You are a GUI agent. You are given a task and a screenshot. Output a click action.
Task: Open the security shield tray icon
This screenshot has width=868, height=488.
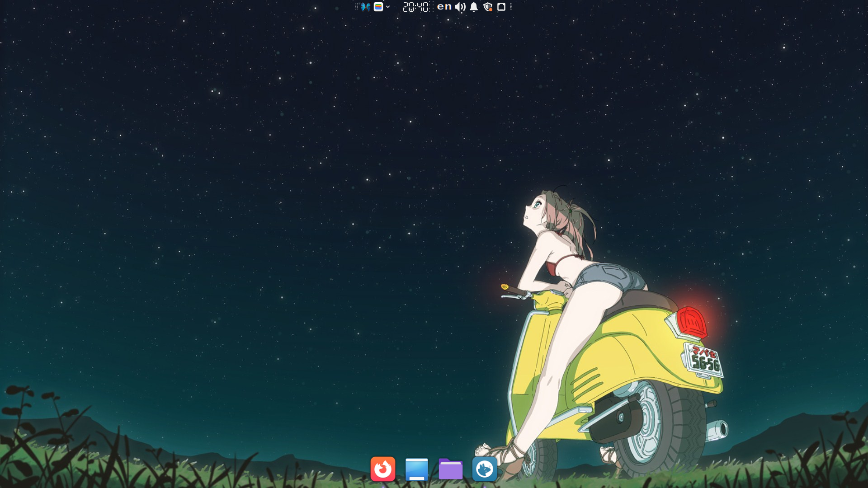tap(487, 7)
